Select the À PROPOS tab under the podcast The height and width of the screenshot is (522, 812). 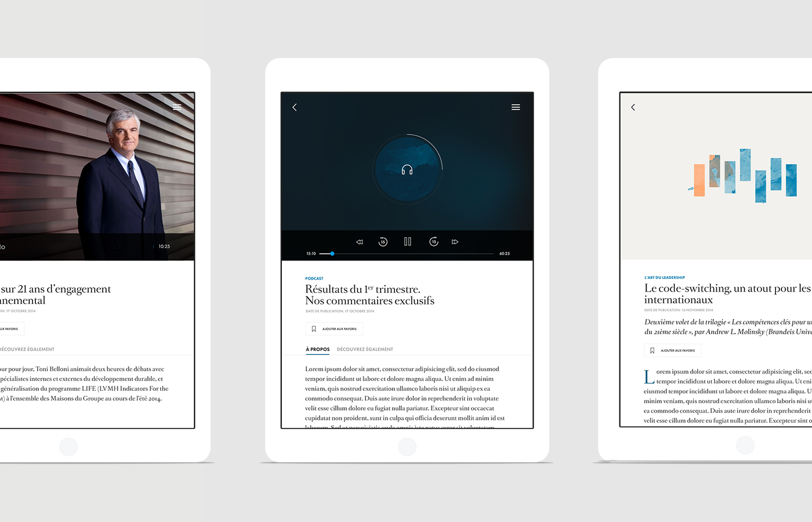[x=318, y=349]
